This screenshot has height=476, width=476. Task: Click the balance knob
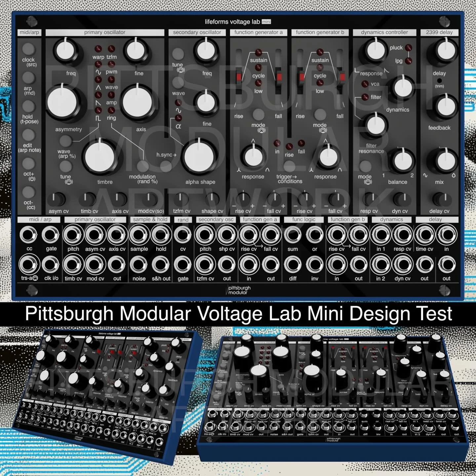click(x=403, y=161)
